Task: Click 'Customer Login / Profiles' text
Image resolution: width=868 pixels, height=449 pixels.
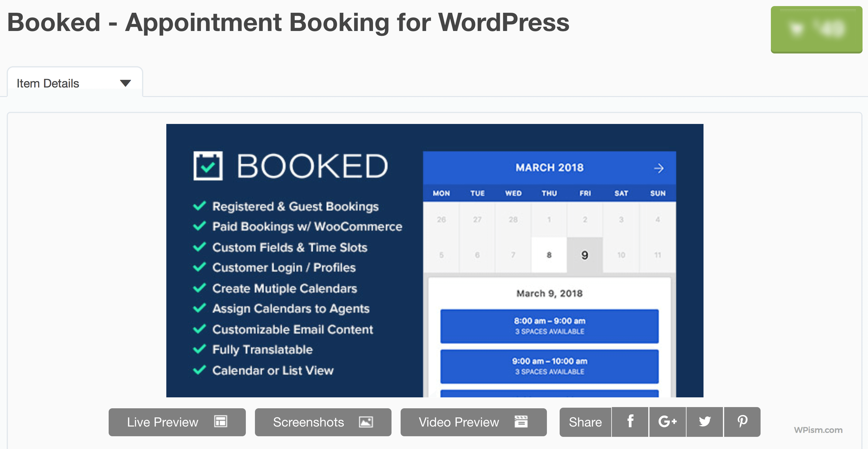Action: [x=284, y=268]
